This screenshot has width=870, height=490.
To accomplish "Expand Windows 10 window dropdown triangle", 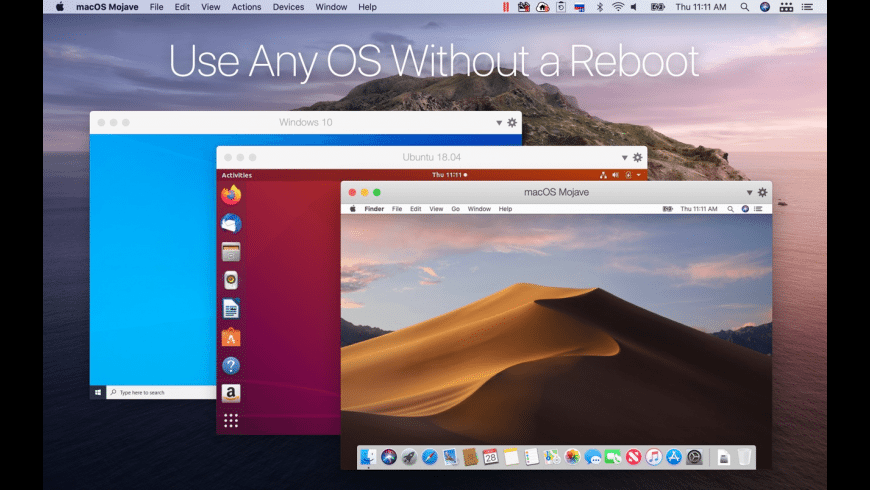I will coord(499,123).
